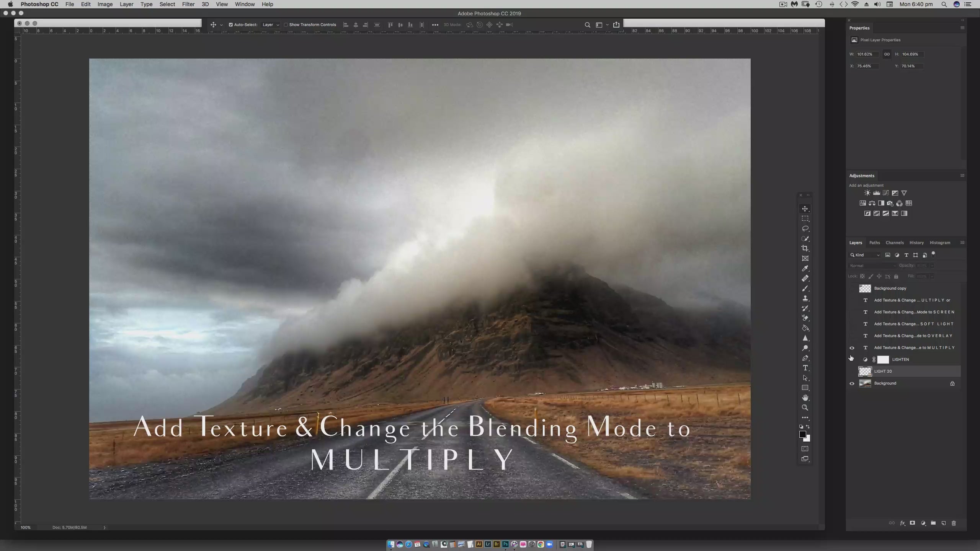Click the layer style fx icon

pos(902,523)
